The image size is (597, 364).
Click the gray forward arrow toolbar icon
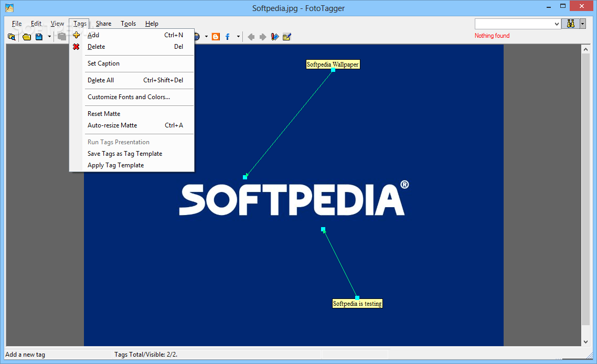click(263, 37)
